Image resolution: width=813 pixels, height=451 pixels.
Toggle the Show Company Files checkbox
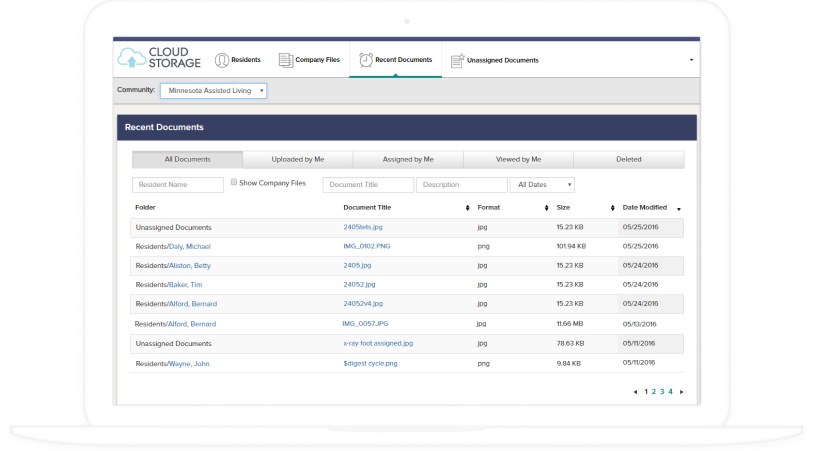pyautogui.click(x=234, y=182)
